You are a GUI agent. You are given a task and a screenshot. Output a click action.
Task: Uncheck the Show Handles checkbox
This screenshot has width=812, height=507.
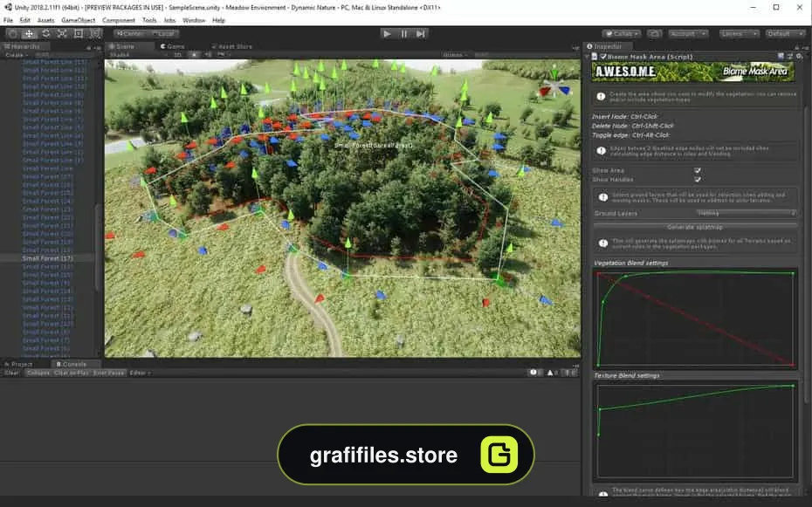[698, 180]
